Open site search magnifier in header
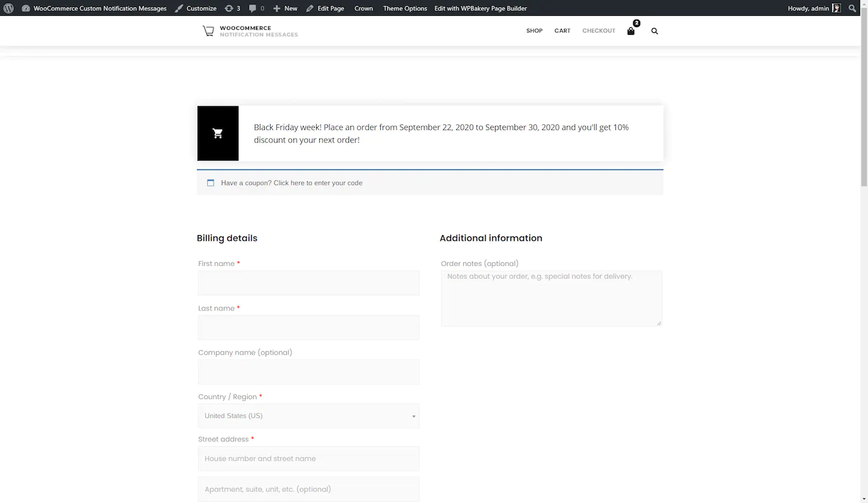This screenshot has height=503, width=868. pos(654,31)
